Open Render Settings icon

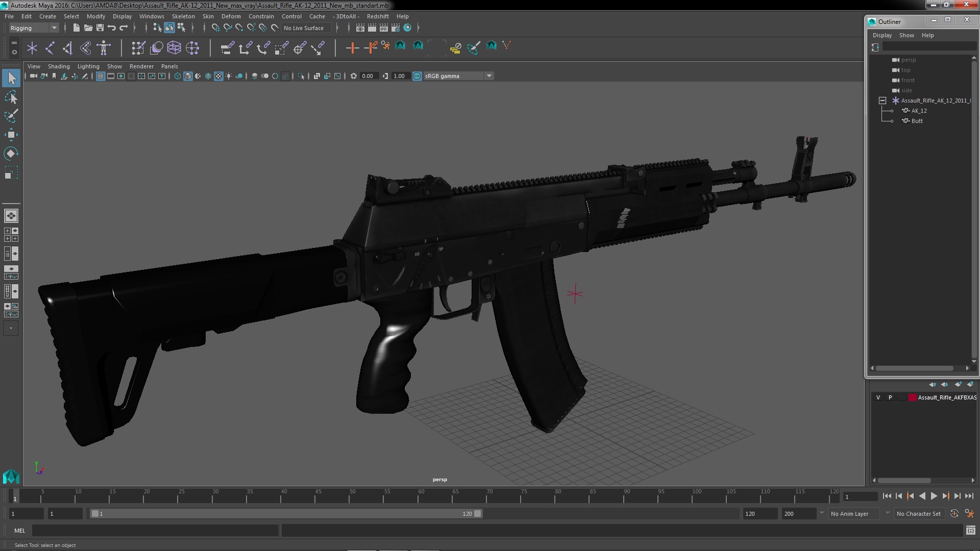(396, 28)
